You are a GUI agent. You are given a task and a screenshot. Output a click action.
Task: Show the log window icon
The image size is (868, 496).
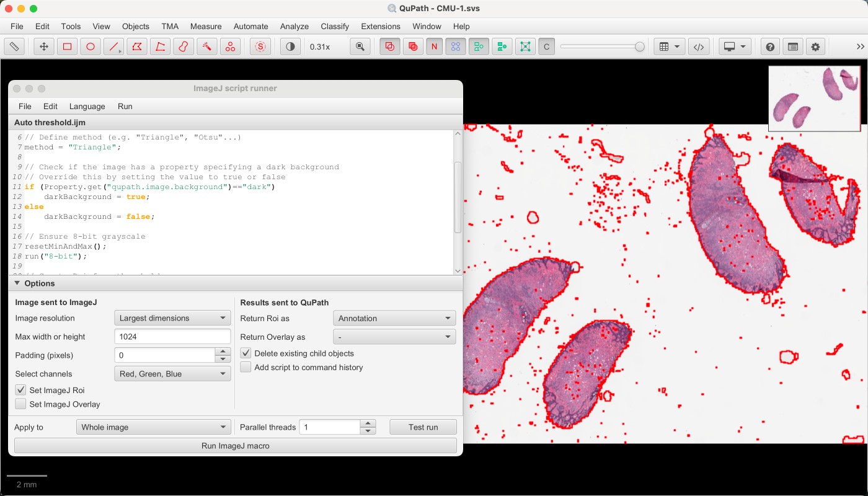(x=792, y=46)
